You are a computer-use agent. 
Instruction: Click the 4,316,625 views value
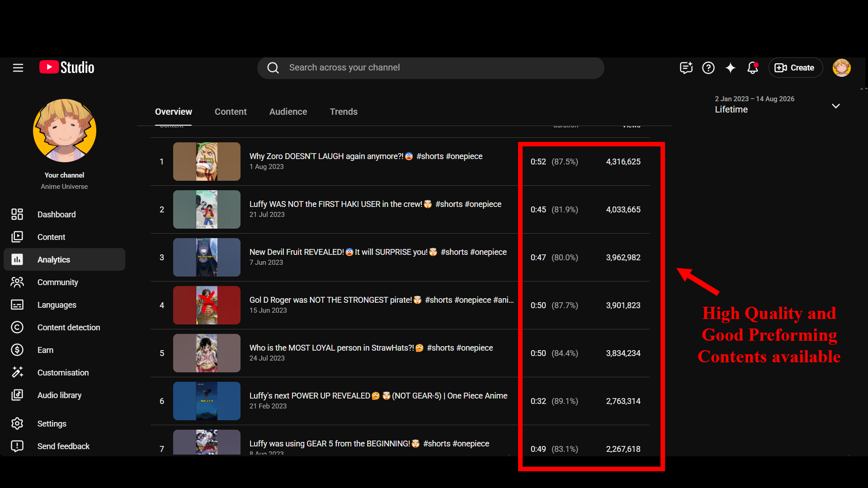pyautogui.click(x=623, y=162)
